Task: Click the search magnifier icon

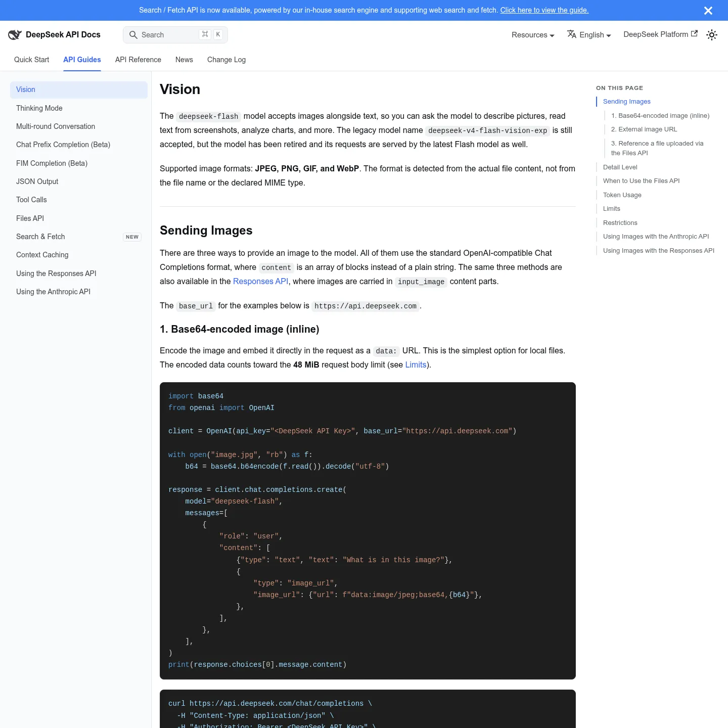Action: tap(133, 35)
